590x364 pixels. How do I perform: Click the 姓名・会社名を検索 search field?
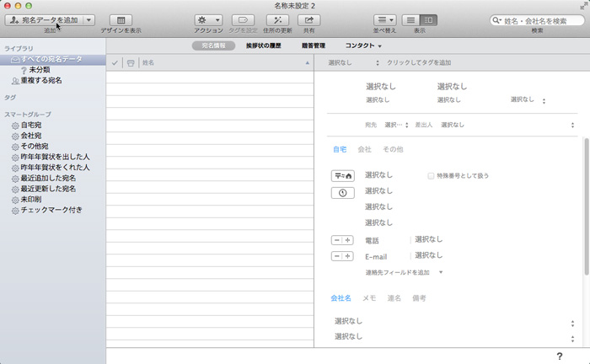click(x=538, y=20)
